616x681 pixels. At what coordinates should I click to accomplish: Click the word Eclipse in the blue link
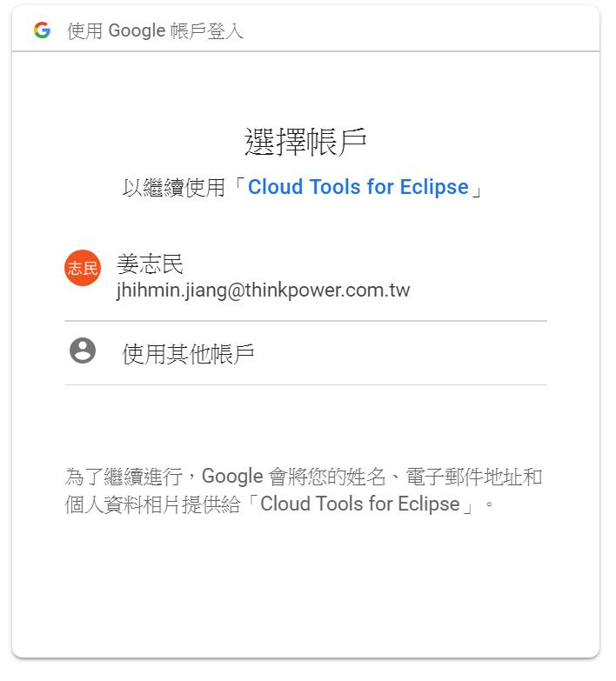pyautogui.click(x=434, y=188)
